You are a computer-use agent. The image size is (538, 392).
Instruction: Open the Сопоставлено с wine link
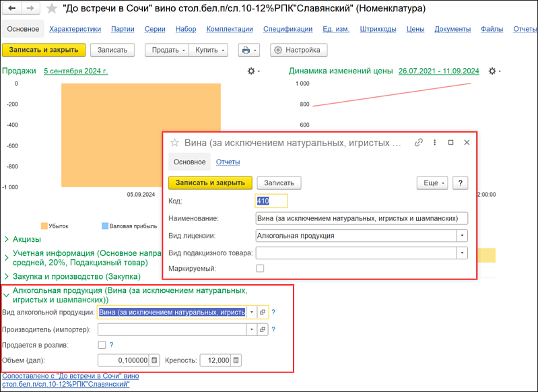pyautogui.click(x=70, y=380)
